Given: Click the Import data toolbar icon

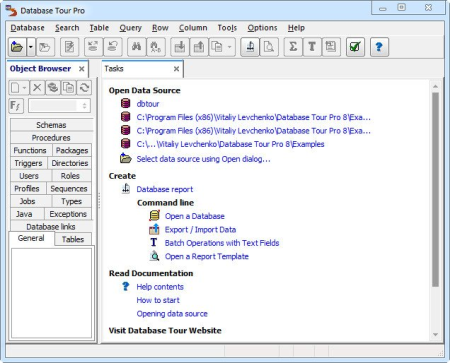Looking at the screenshot, I should tap(180, 47).
